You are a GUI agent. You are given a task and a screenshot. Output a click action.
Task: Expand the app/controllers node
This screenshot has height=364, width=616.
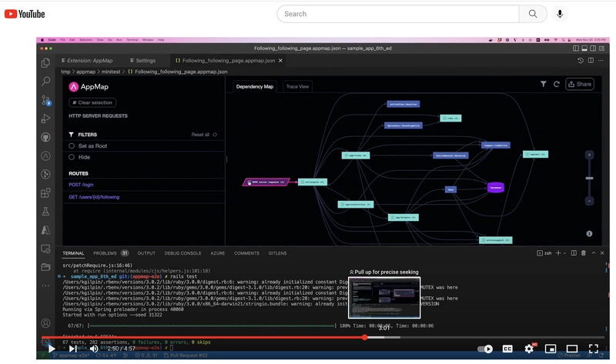tap(342, 205)
